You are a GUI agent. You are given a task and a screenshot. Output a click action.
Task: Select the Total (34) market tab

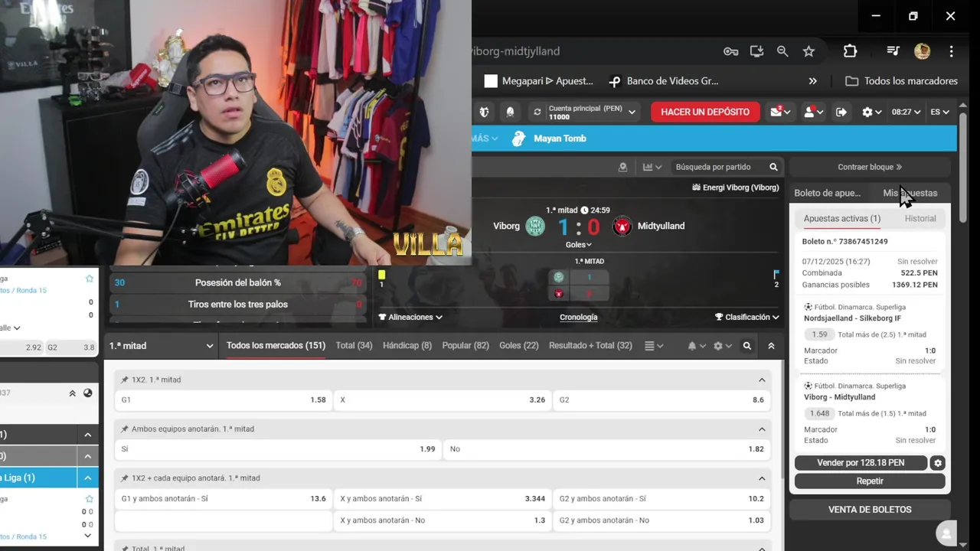tap(354, 346)
